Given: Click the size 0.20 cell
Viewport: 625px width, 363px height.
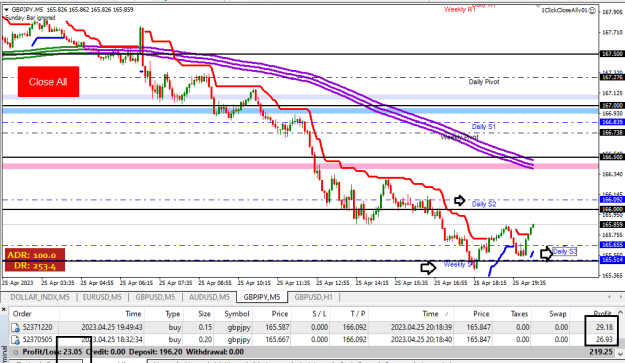Looking at the screenshot, I should [x=205, y=339].
